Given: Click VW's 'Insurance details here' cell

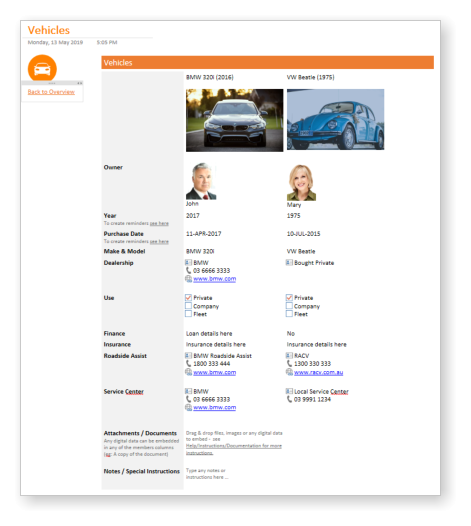Looking at the screenshot, I should [316, 345].
